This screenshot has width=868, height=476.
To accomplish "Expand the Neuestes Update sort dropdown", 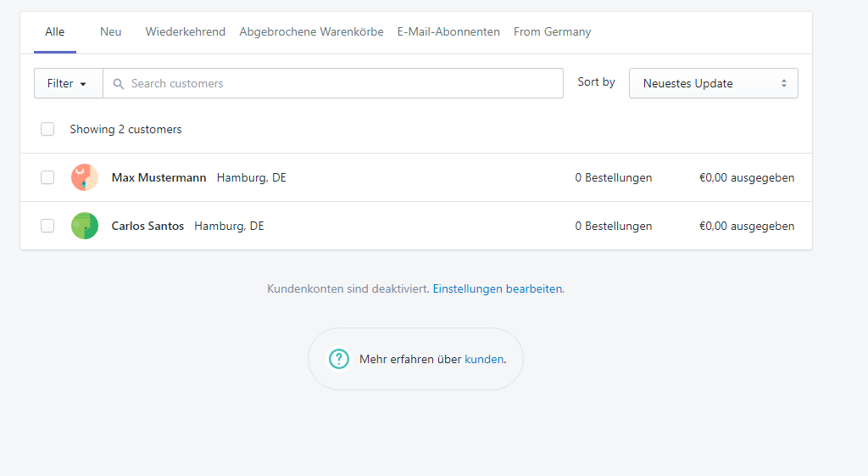I will (x=713, y=83).
